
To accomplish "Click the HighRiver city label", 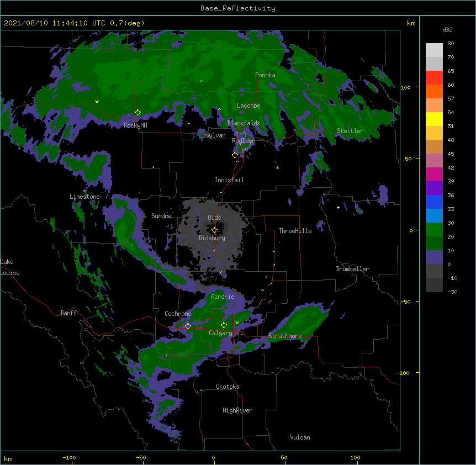I will [x=237, y=410].
